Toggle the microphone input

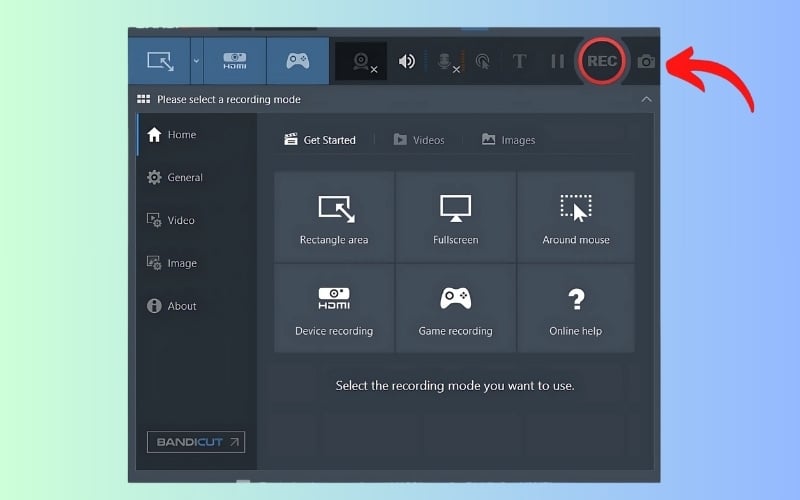[x=445, y=61]
